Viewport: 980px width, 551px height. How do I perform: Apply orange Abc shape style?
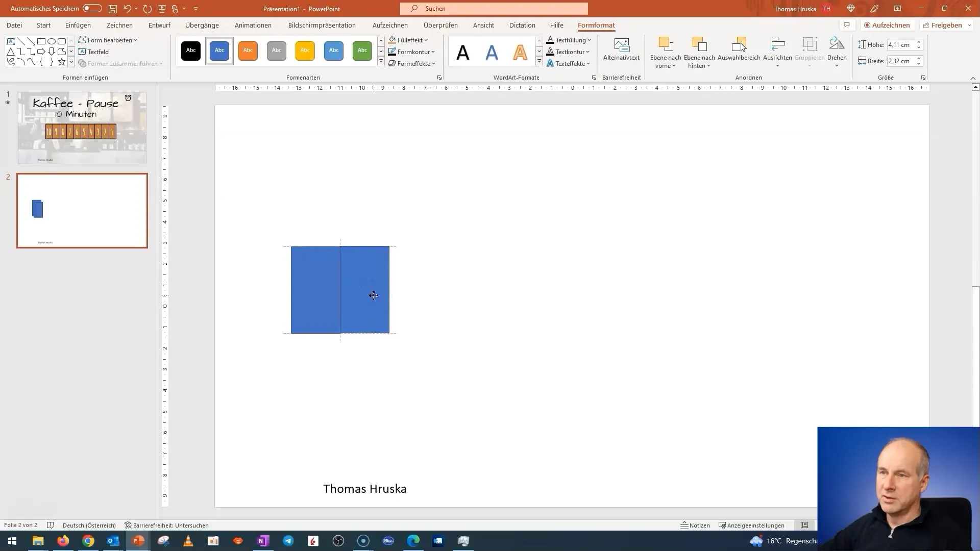point(248,51)
